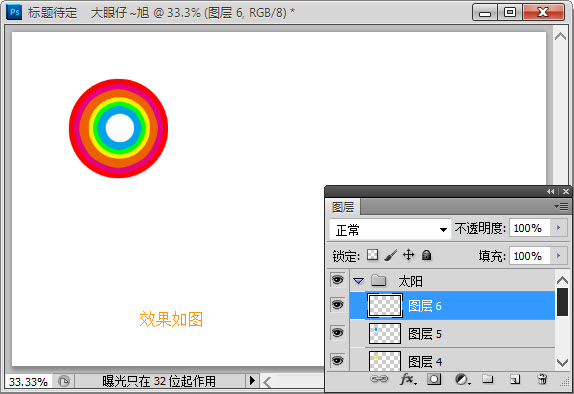Viewport: 574px width, 394px height.
Task: Hide 图层 6 using its eye icon
Action: pyautogui.click(x=337, y=305)
